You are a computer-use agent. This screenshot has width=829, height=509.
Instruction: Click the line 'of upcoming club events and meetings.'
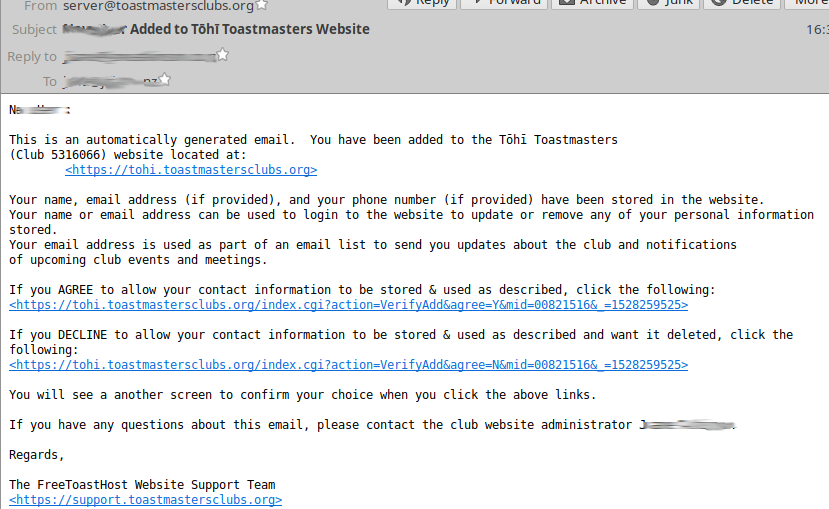138,260
